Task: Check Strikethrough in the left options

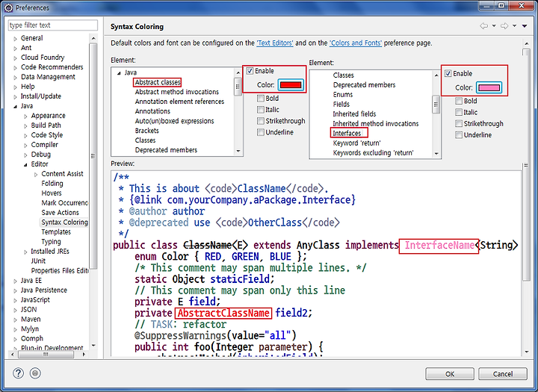Action: click(x=261, y=121)
